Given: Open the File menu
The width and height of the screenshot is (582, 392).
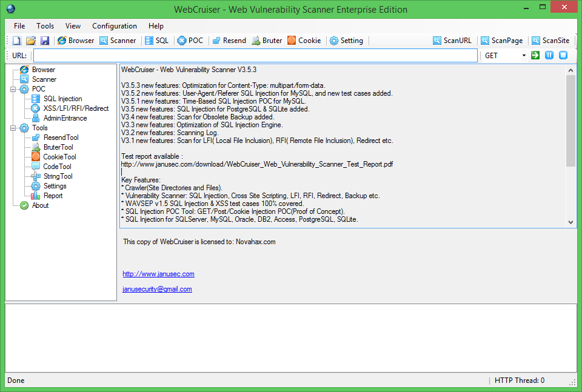Looking at the screenshot, I should [x=19, y=26].
